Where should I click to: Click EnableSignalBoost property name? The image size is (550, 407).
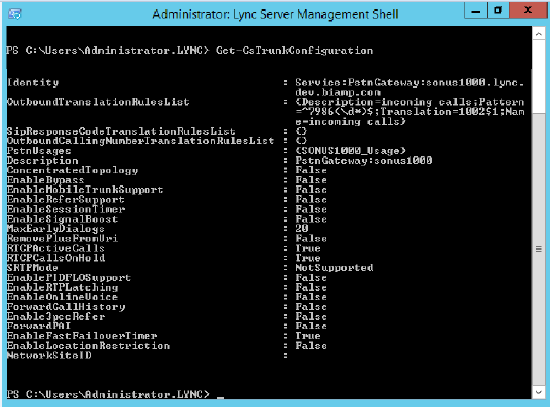tap(62, 219)
